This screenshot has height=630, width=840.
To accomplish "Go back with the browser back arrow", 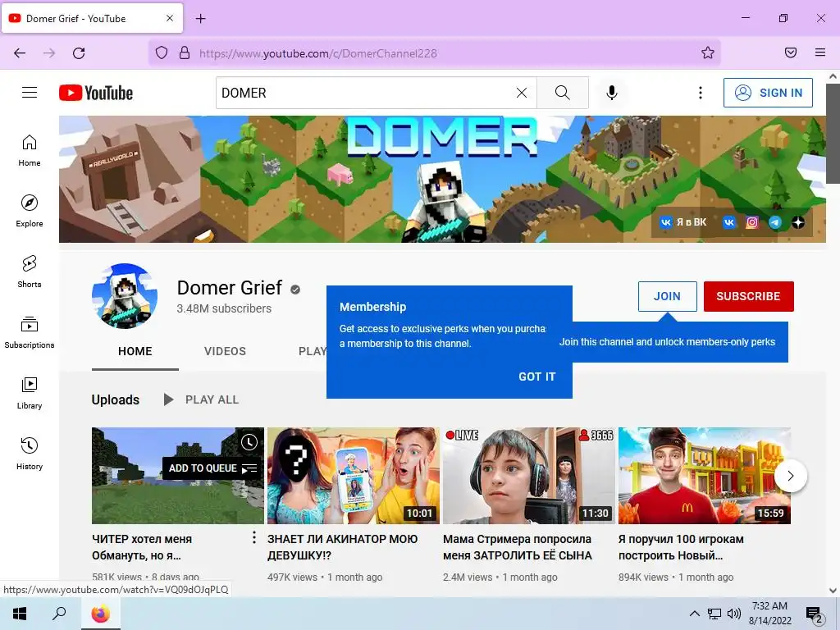I will pos(20,53).
